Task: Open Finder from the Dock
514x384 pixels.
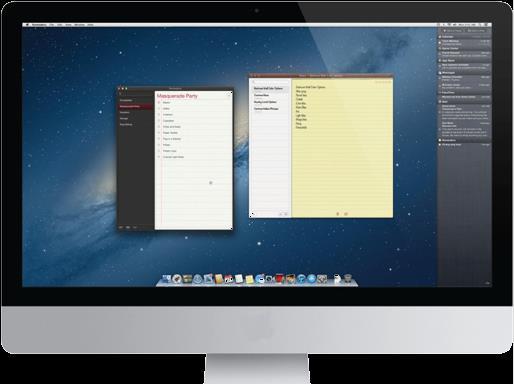Action: (166, 279)
